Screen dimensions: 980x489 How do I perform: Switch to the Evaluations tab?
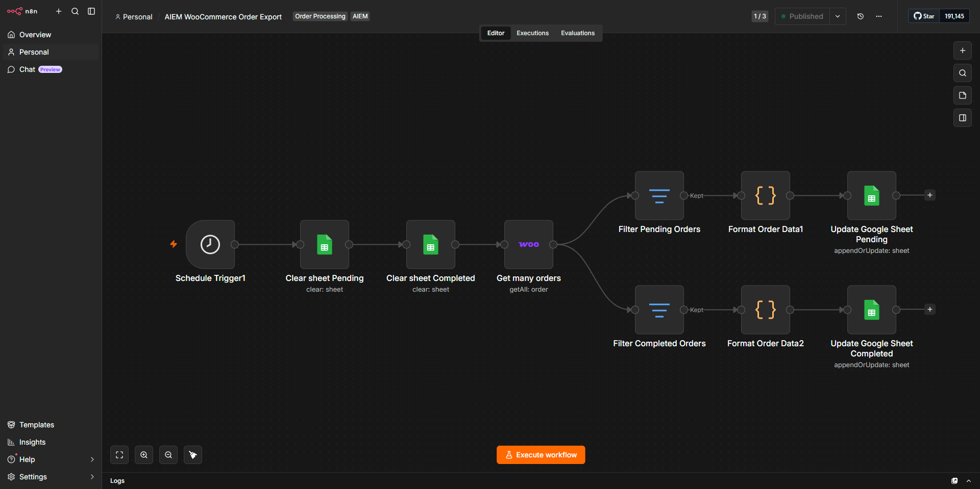pyautogui.click(x=578, y=33)
